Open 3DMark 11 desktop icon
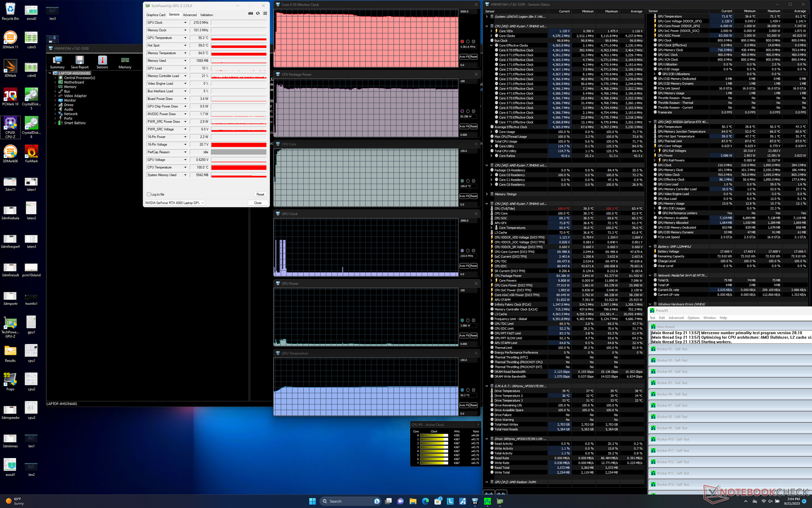The width and height of the screenshot is (812, 508). pos(10,40)
